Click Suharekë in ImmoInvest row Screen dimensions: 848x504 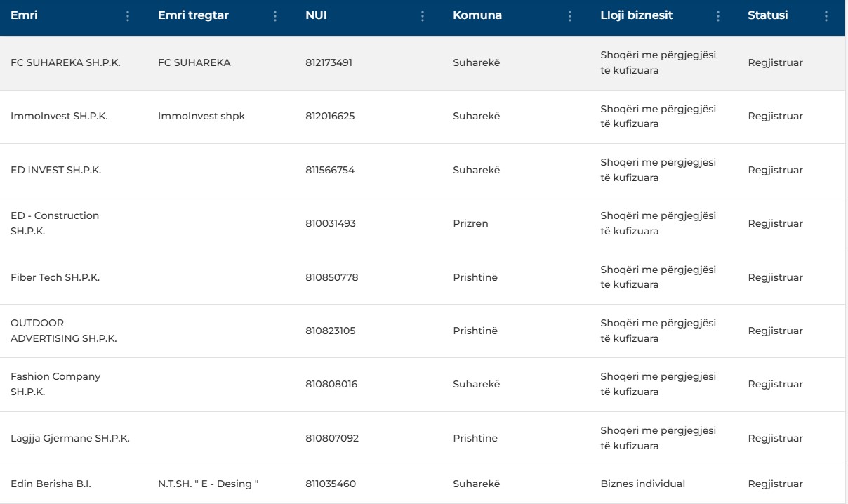pyautogui.click(x=477, y=116)
